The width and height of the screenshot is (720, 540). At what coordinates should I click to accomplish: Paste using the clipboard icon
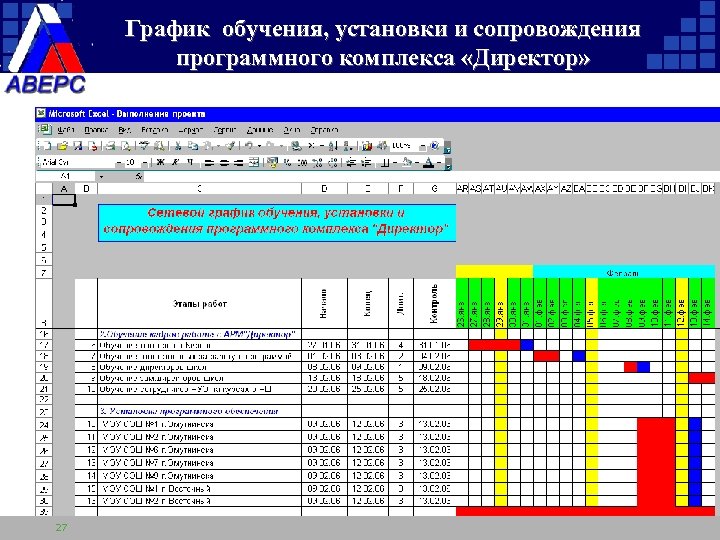tap(207, 146)
